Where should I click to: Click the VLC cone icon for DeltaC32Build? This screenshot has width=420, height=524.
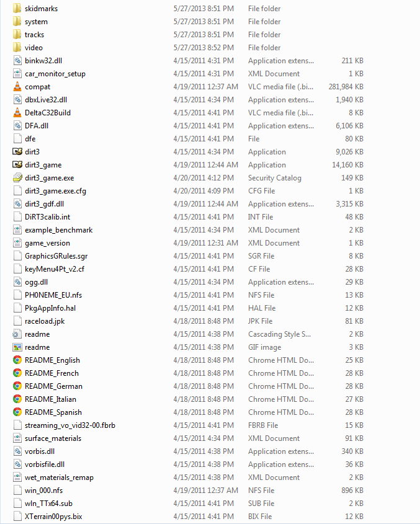coord(17,113)
